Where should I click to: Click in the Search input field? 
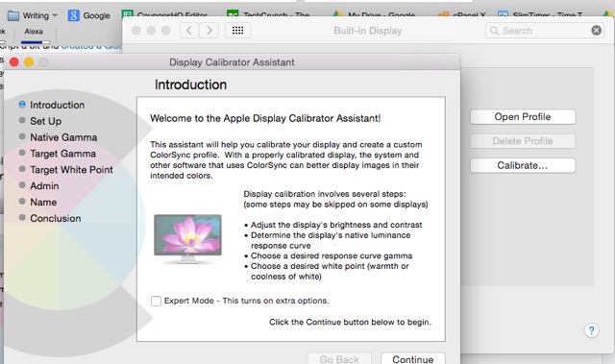[x=545, y=30]
